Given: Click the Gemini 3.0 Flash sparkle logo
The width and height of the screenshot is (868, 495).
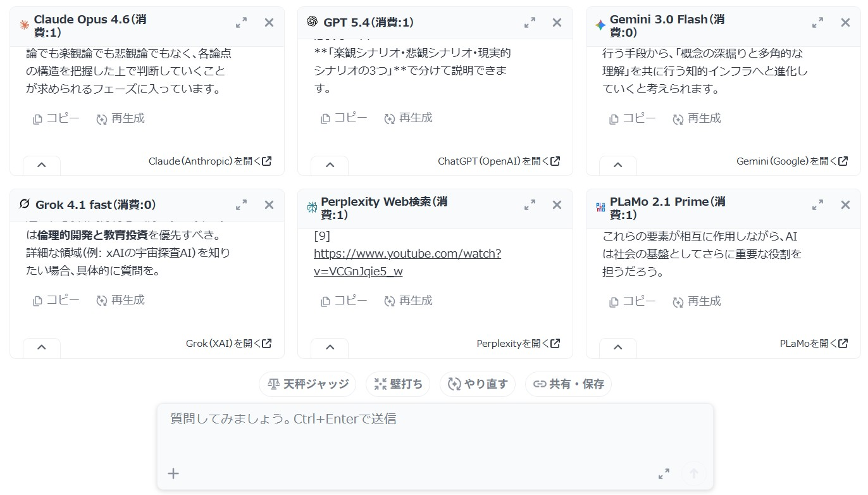Looking at the screenshot, I should click(x=600, y=25).
